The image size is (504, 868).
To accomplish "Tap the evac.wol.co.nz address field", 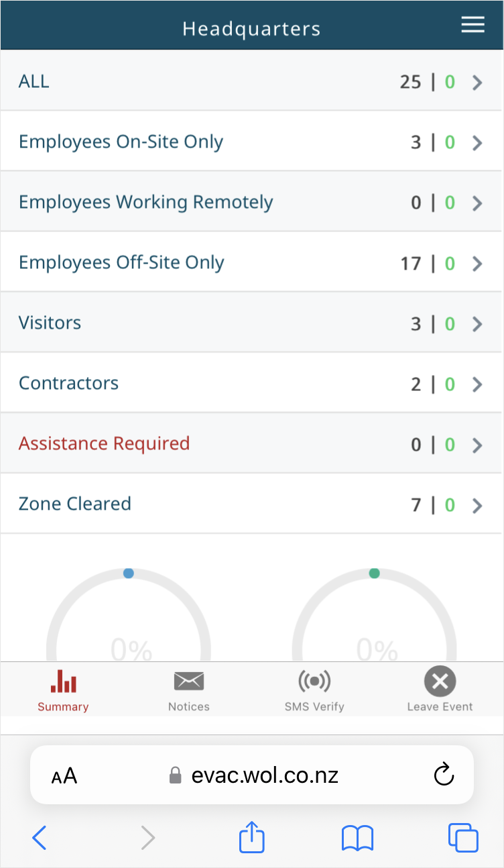I will click(x=252, y=775).
